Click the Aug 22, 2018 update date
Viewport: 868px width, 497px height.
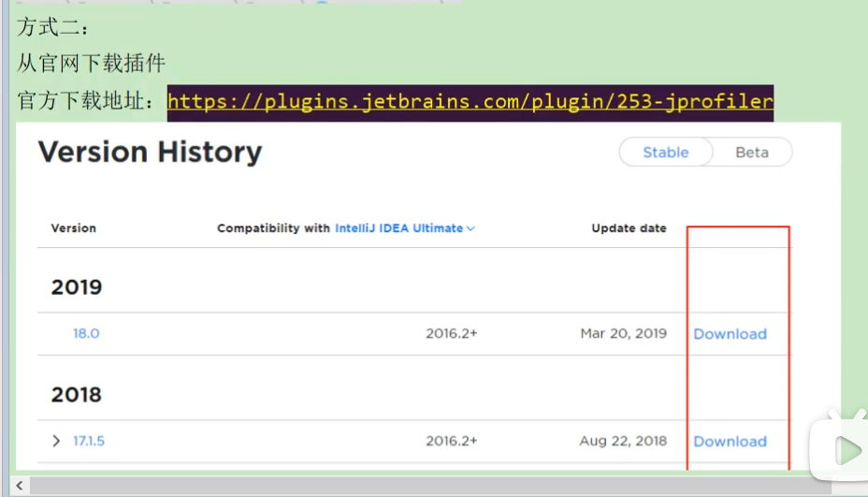pos(623,442)
